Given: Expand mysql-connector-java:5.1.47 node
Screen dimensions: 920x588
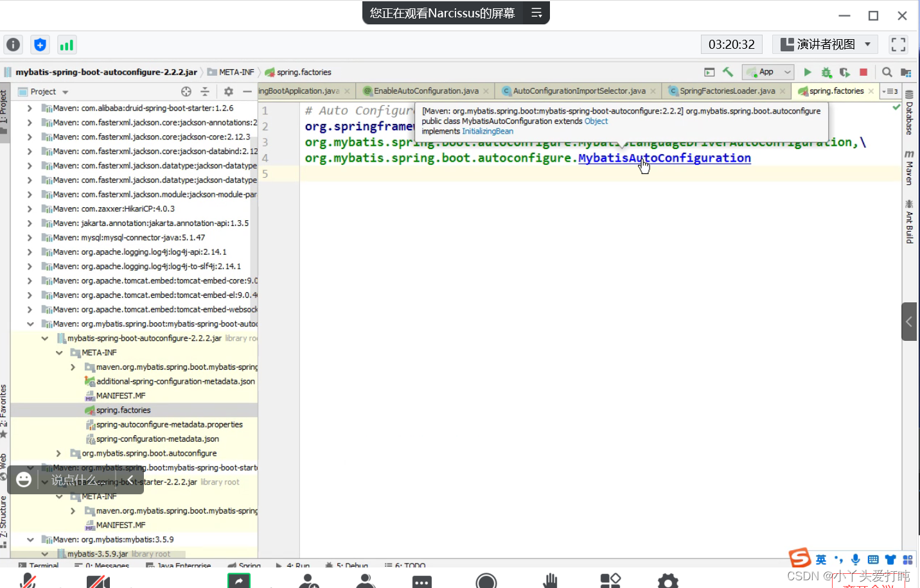Looking at the screenshot, I should 30,238.
